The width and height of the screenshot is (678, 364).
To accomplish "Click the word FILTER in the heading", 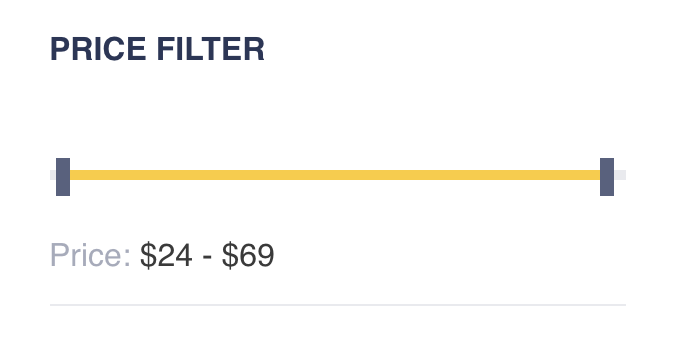I will (211, 49).
